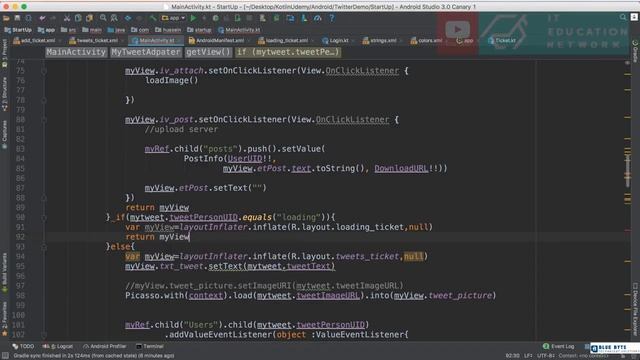Click the Replace toolbar icon

[x=114, y=18]
